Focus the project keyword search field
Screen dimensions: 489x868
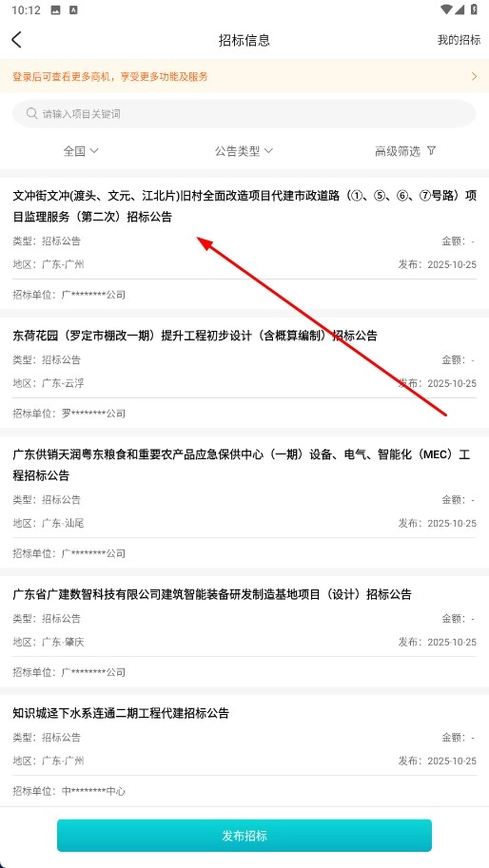(x=244, y=114)
